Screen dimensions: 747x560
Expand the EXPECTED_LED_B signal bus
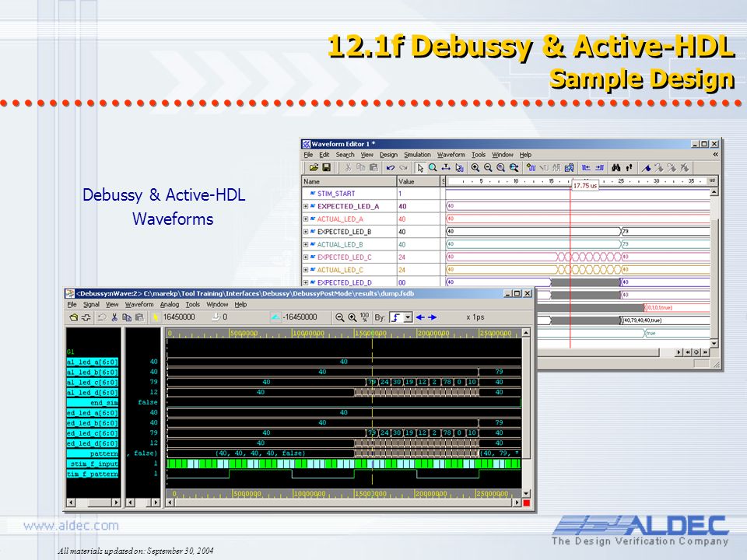306,232
